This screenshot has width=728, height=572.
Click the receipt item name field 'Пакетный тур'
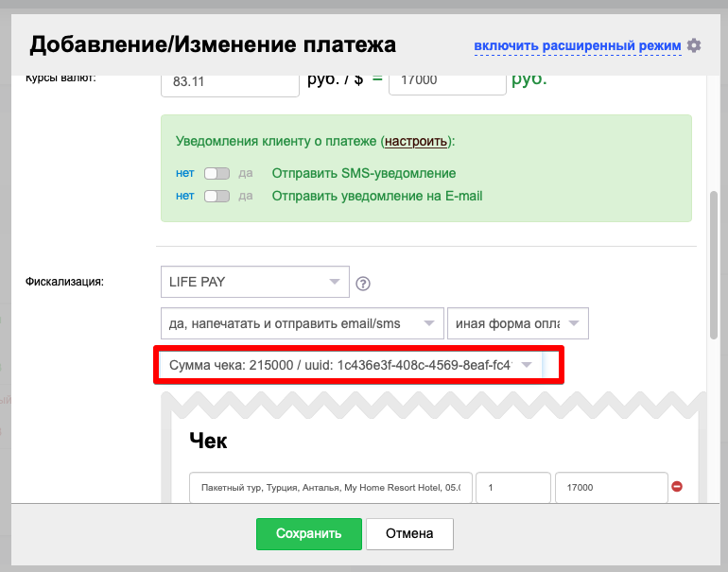click(x=331, y=488)
